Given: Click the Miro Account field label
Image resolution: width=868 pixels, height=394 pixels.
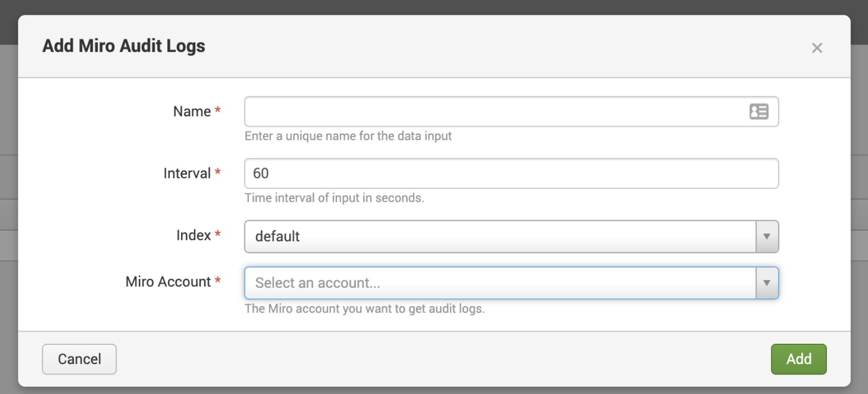Looking at the screenshot, I should [168, 282].
